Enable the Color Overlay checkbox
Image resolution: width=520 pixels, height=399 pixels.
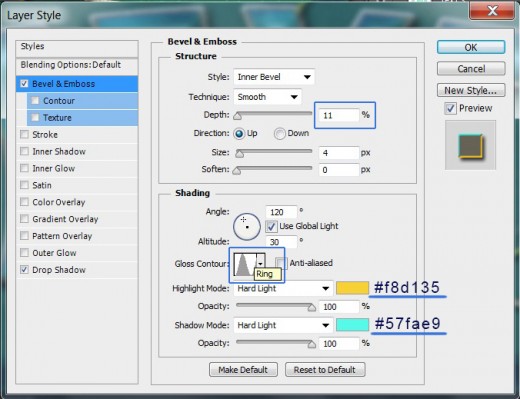click(x=24, y=202)
